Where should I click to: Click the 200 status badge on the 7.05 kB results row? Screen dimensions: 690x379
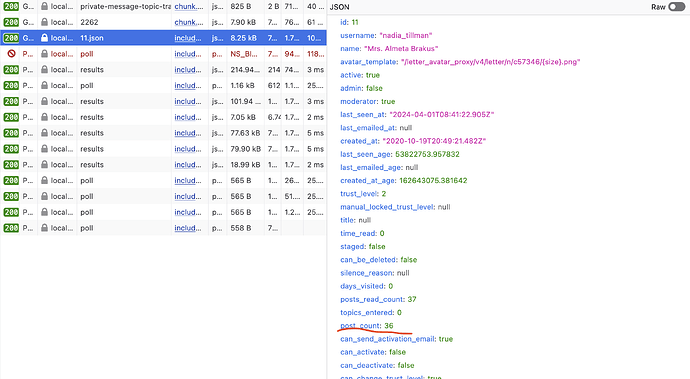coord(11,117)
